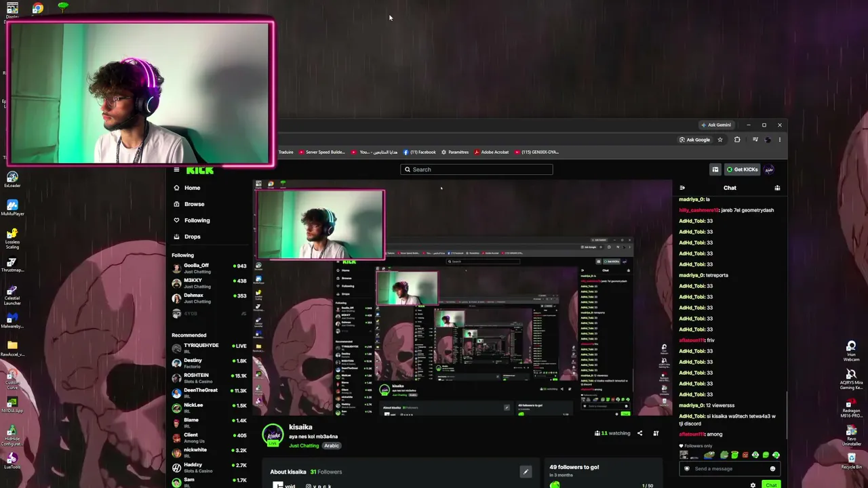Open chat settings gear icon
Screen dimensions: 868x488
(753, 485)
